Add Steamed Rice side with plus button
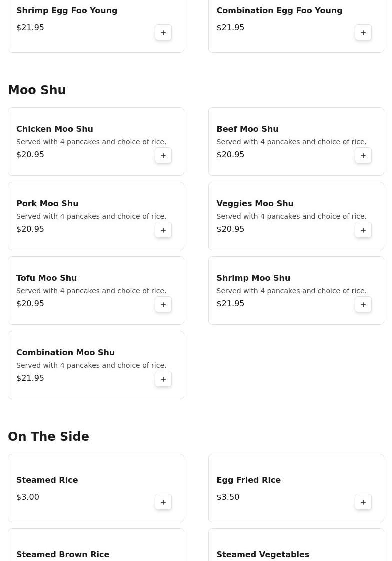392x561 pixels. (163, 502)
